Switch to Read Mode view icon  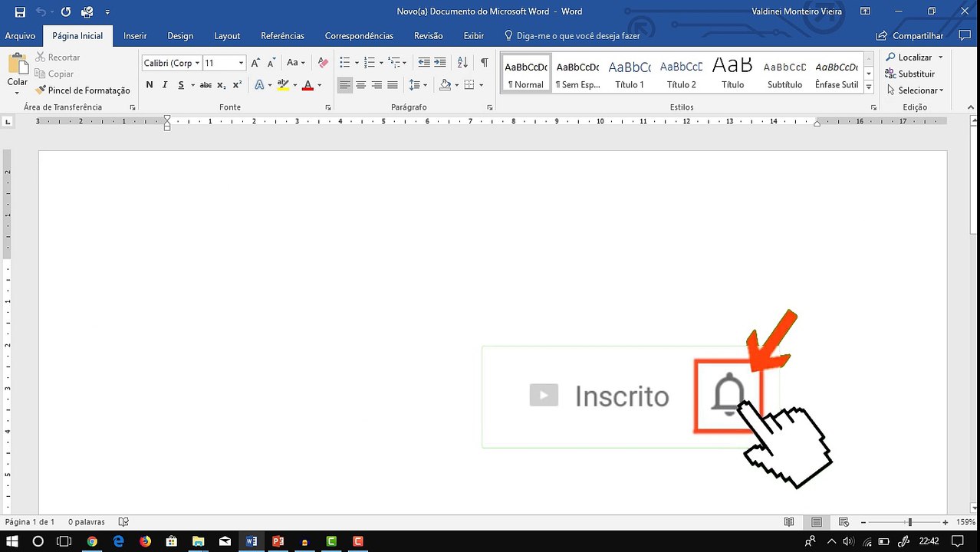coord(789,522)
